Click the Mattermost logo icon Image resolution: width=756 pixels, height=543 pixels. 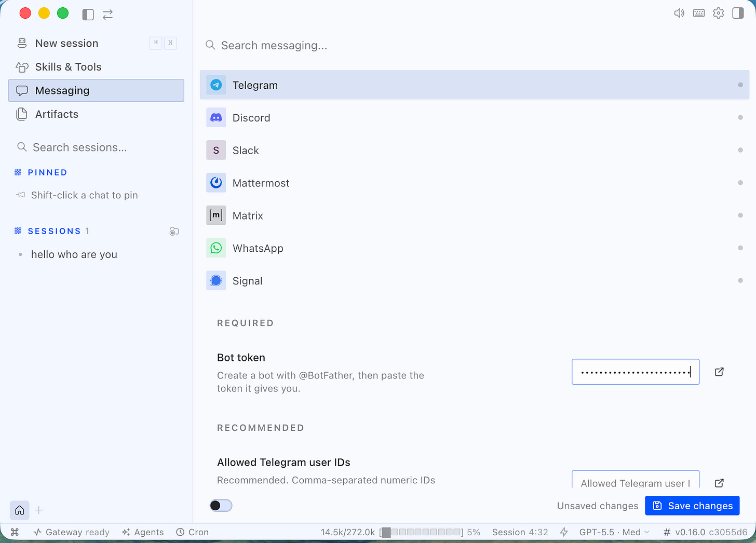click(216, 183)
